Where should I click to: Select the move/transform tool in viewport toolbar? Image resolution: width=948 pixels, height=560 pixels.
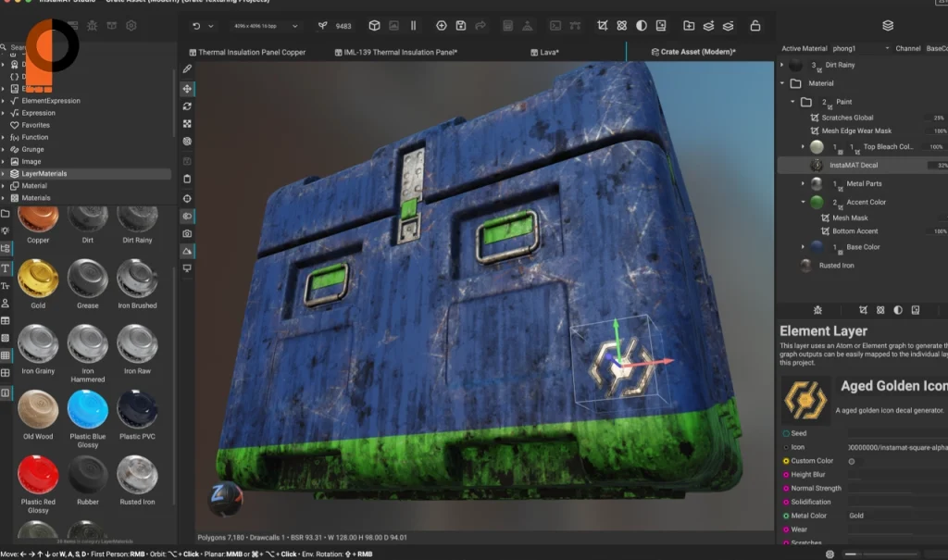[x=187, y=89]
